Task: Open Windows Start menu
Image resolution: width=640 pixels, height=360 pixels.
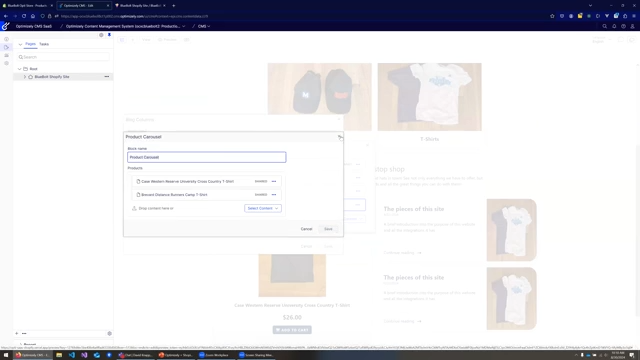Action: (6, 355)
